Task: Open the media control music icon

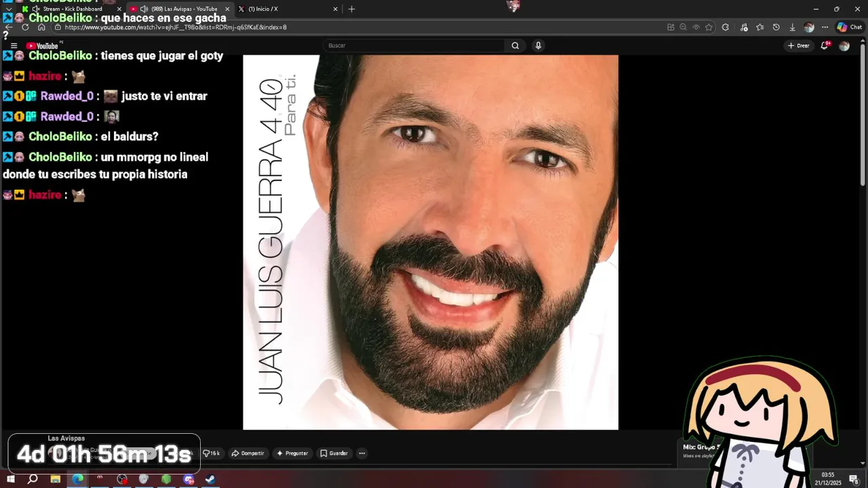Action: (x=744, y=27)
